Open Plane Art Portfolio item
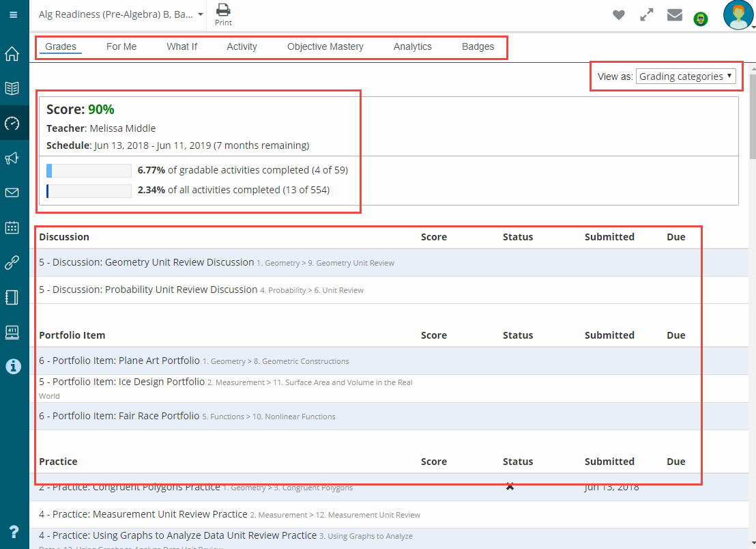Screen dimensions: 756x549 (x=126, y=361)
